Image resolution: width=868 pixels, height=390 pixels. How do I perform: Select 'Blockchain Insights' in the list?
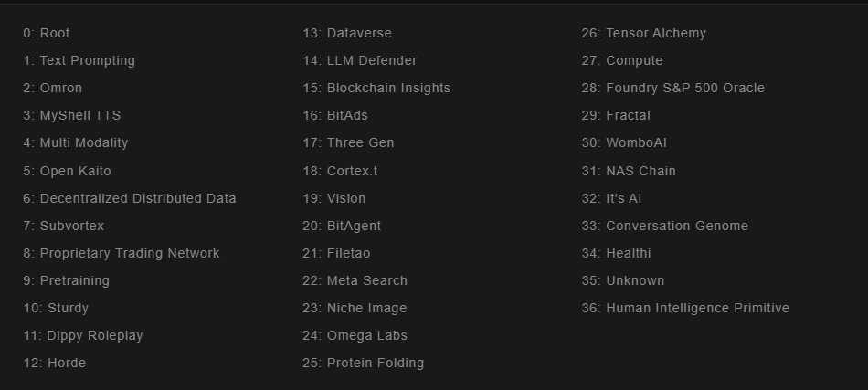[x=376, y=88]
